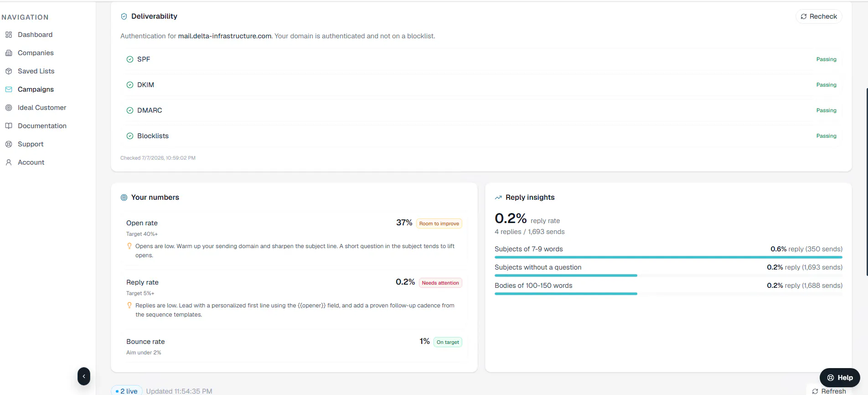Click the DMARC check-circle icon
Screen dimensions: 868x395
point(130,110)
